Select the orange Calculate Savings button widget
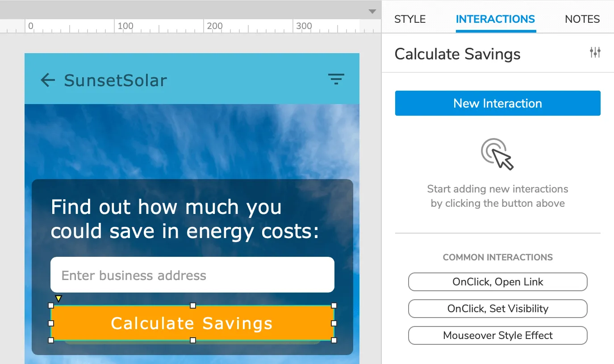Screen dimensions: 614x364 tap(192, 323)
